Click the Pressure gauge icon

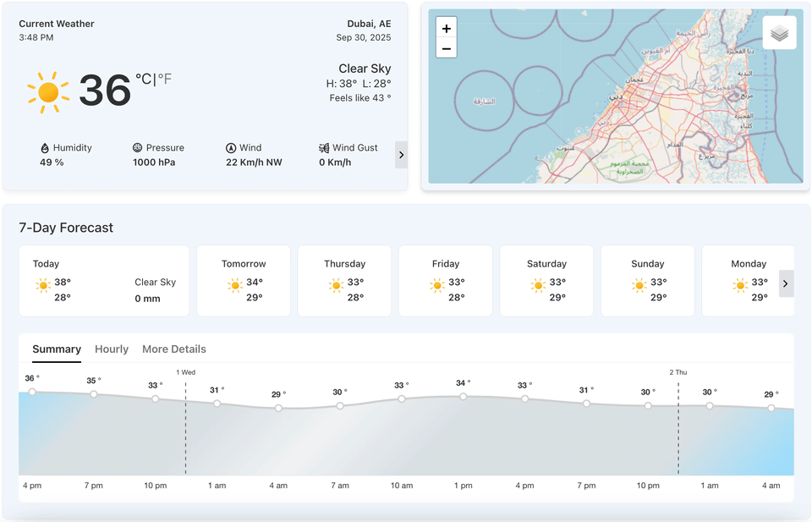click(x=138, y=148)
